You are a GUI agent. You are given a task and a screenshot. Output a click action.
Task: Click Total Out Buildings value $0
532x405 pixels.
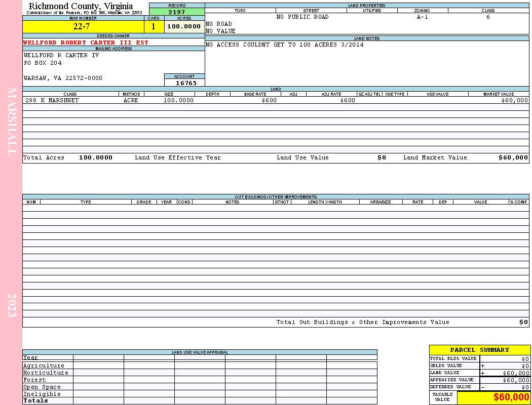[x=523, y=322]
